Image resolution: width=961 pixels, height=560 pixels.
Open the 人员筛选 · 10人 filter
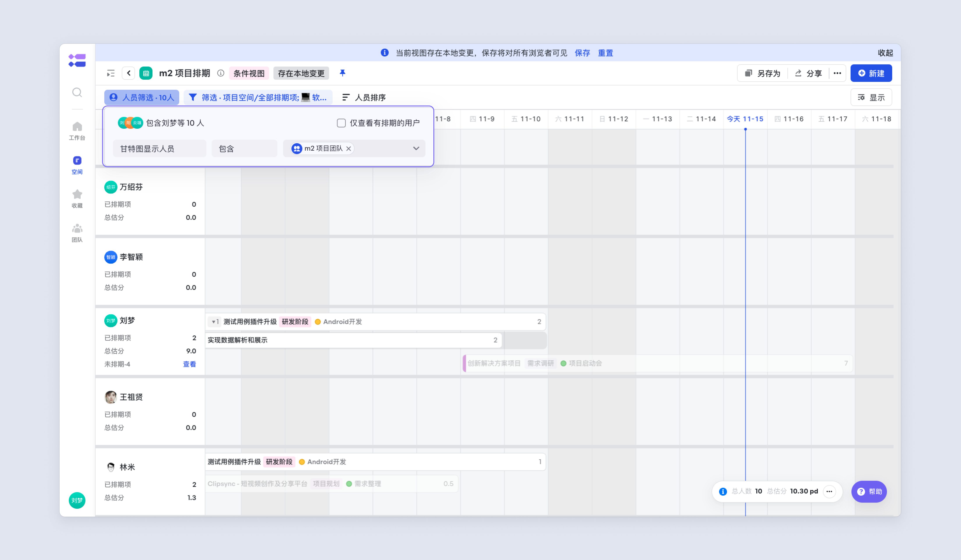coord(142,97)
